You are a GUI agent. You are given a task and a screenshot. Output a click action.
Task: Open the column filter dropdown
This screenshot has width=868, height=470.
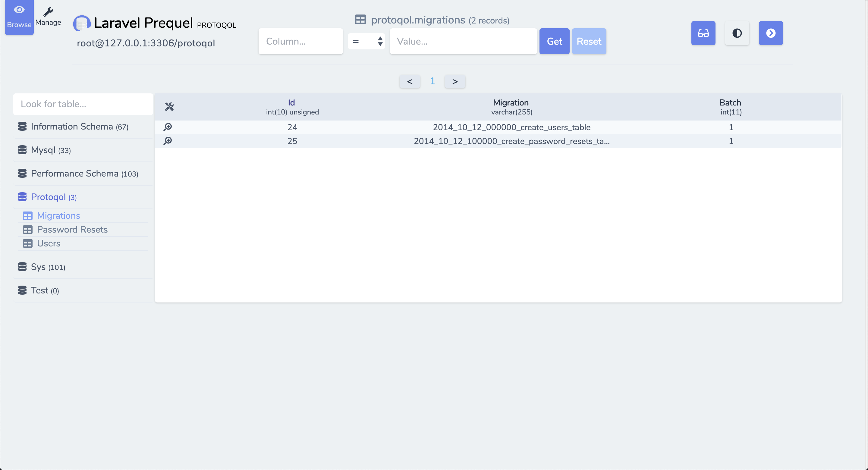pos(301,41)
